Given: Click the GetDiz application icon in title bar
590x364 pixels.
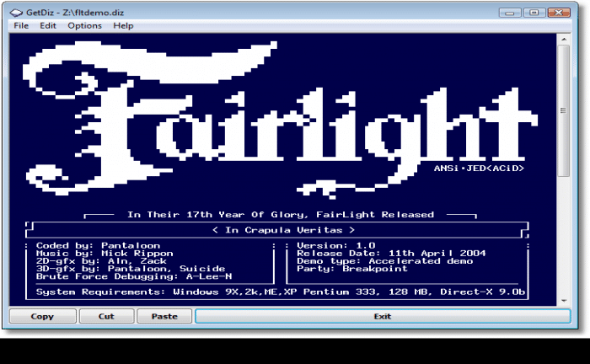Looking at the screenshot, I should [x=18, y=12].
